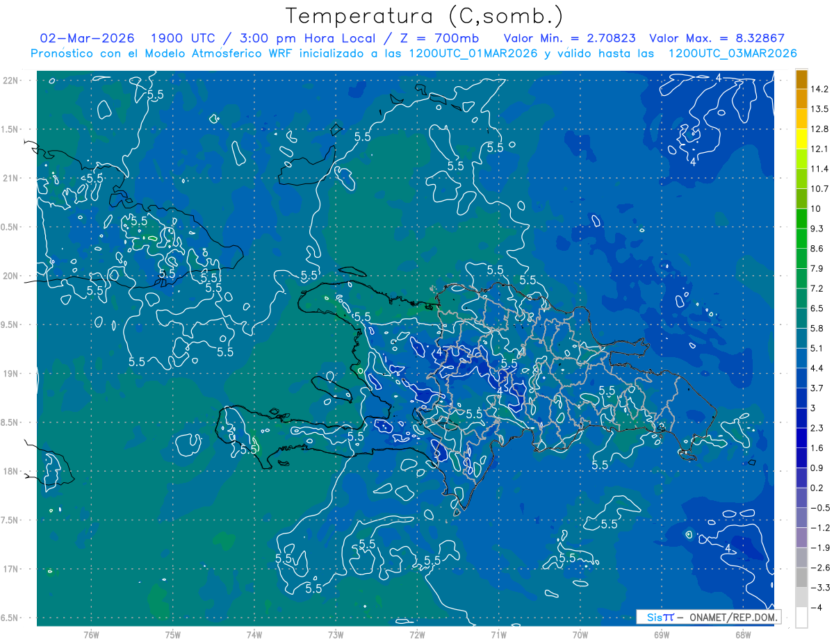Click longitude axis label '73W'
Viewport: 834px width, 644px height.
[x=336, y=634]
